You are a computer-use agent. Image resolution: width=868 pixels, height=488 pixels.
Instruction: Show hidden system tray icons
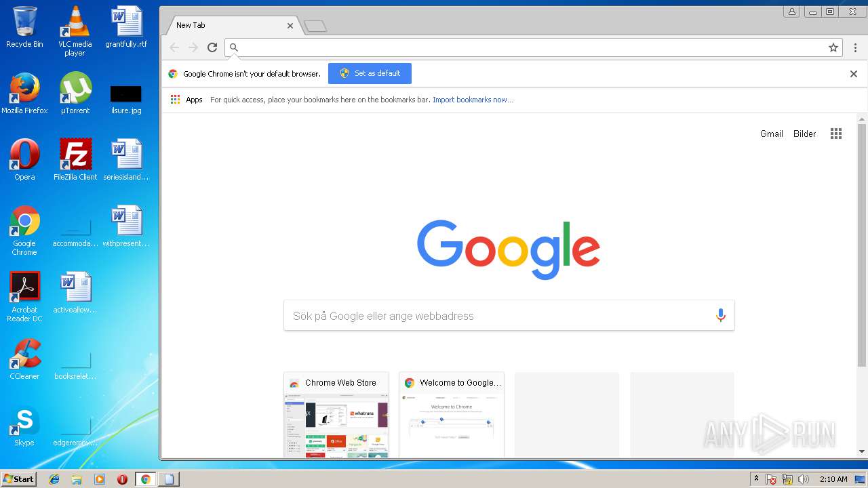coord(756,479)
